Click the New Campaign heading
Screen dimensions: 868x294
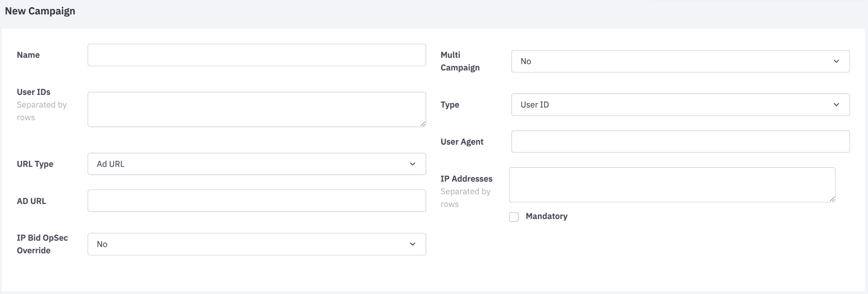pyautogui.click(x=40, y=11)
